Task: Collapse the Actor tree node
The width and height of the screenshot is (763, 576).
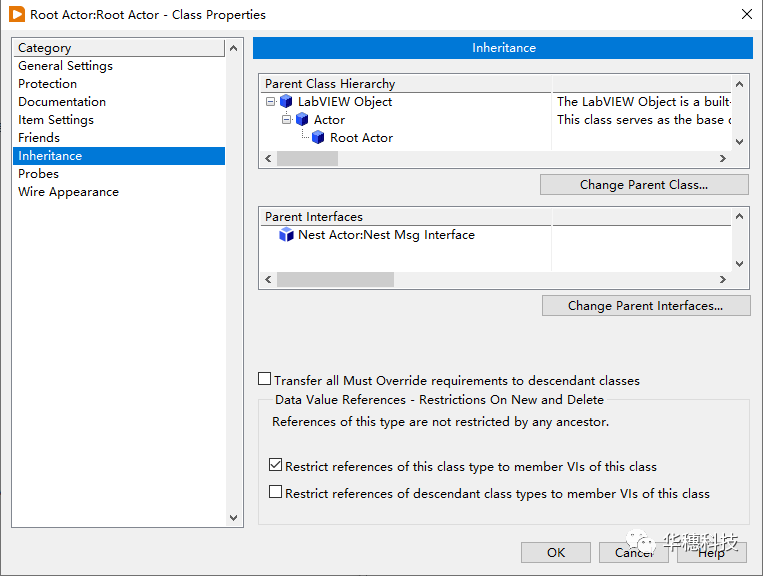Action: [286, 120]
